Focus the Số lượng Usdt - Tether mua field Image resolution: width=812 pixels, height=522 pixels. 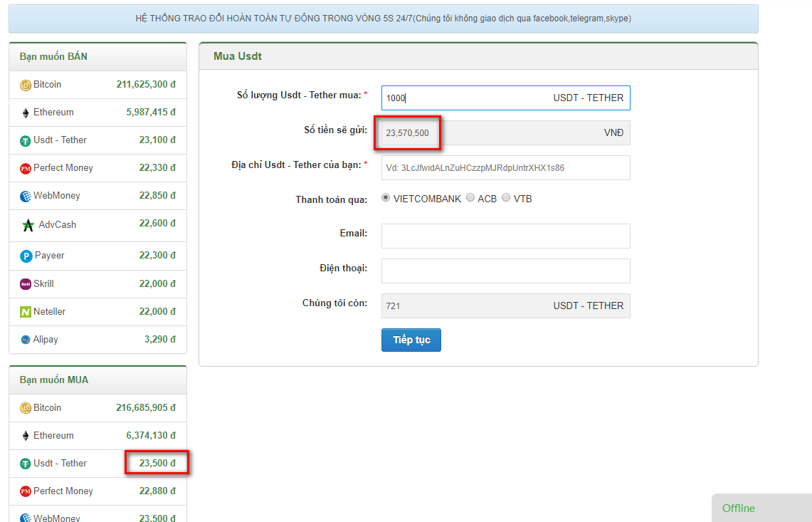coord(505,98)
